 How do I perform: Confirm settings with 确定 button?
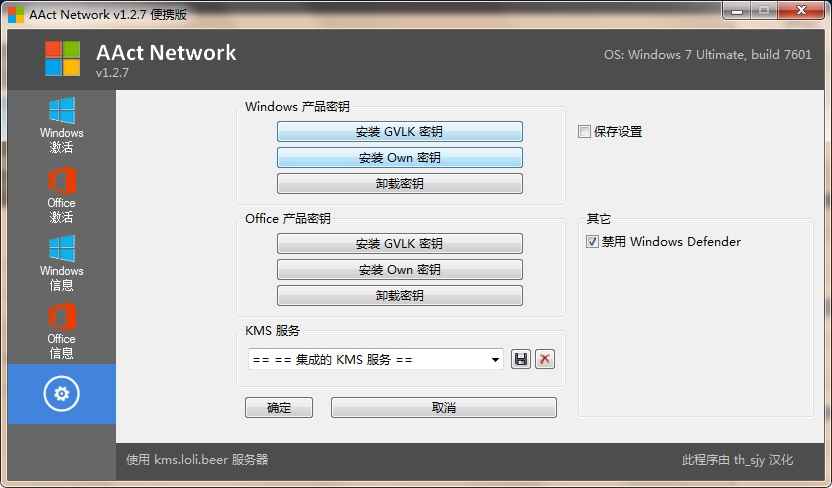tap(279, 407)
